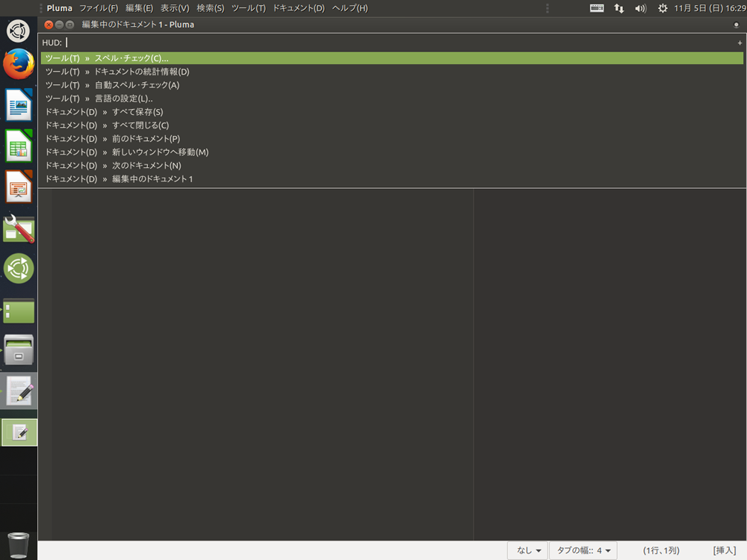Select HUD result 編集中のドキュメント 1
The image size is (747, 560).
click(x=391, y=178)
